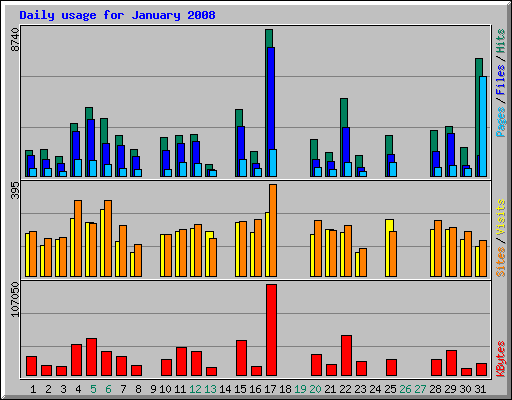Click the chart title 'Daily usage for January 2008'

(x=117, y=15)
